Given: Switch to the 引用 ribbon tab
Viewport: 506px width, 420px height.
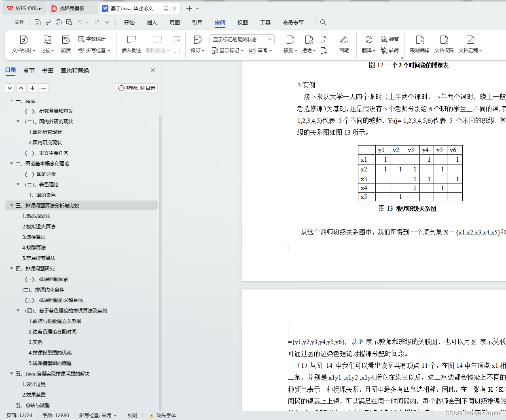Looking at the screenshot, I should (197, 23).
